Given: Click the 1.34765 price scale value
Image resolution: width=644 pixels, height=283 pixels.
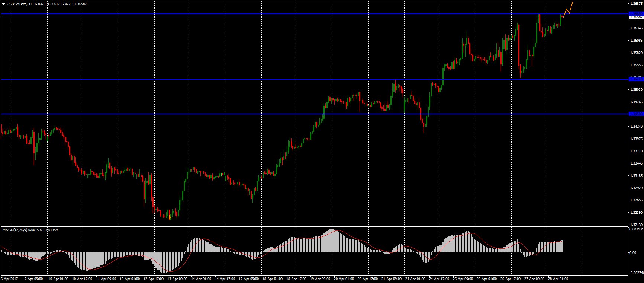Looking at the screenshot, I should coord(637,102).
